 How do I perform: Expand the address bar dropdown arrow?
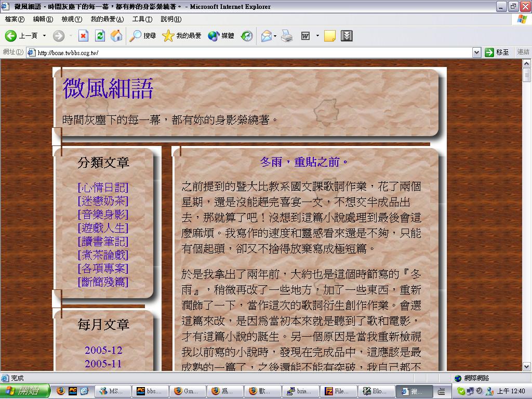pyautogui.click(x=476, y=52)
